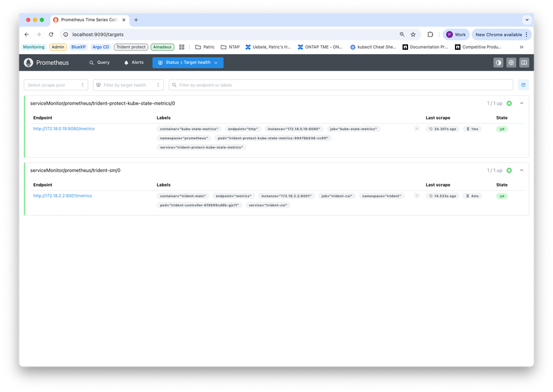
Task: Open the Filter by target health dropdown
Action: [128, 85]
